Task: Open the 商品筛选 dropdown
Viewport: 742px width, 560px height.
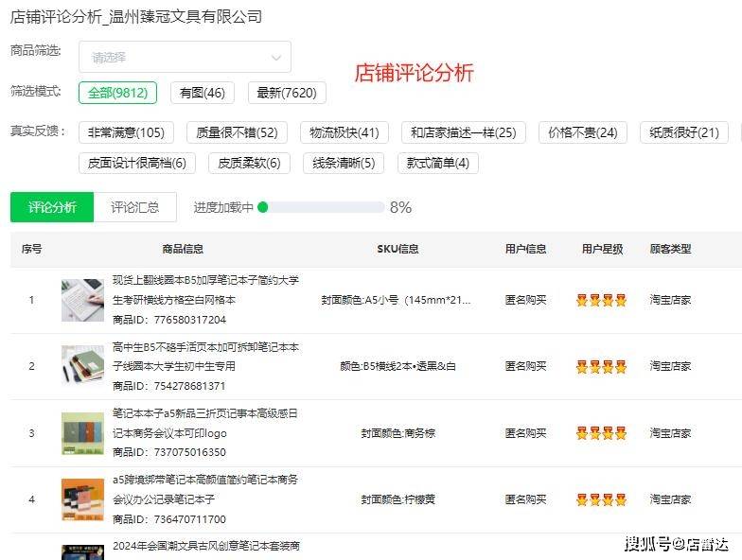Action: click(x=185, y=57)
